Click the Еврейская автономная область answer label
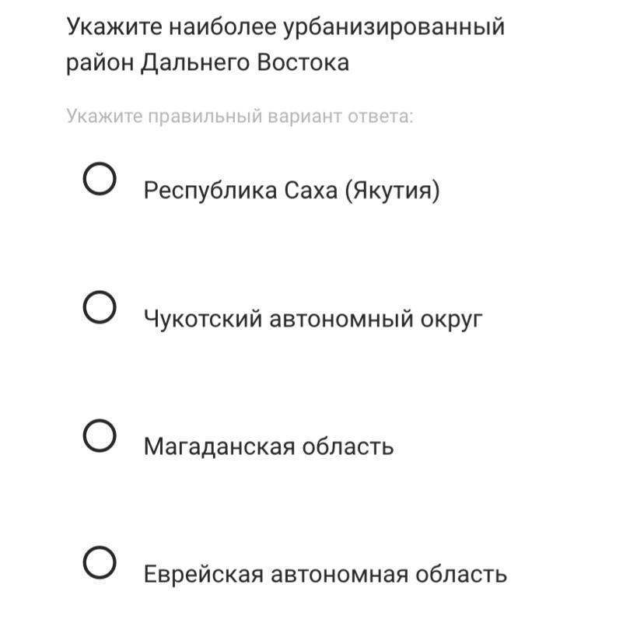This screenshot has height=644, width=644. coord(325,574)
